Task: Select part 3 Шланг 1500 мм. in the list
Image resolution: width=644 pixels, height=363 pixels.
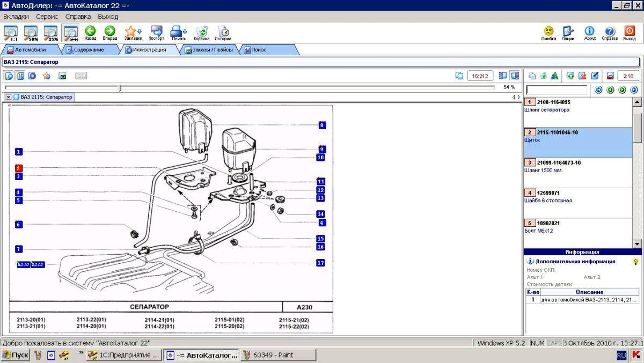Action: click(578, 173)
